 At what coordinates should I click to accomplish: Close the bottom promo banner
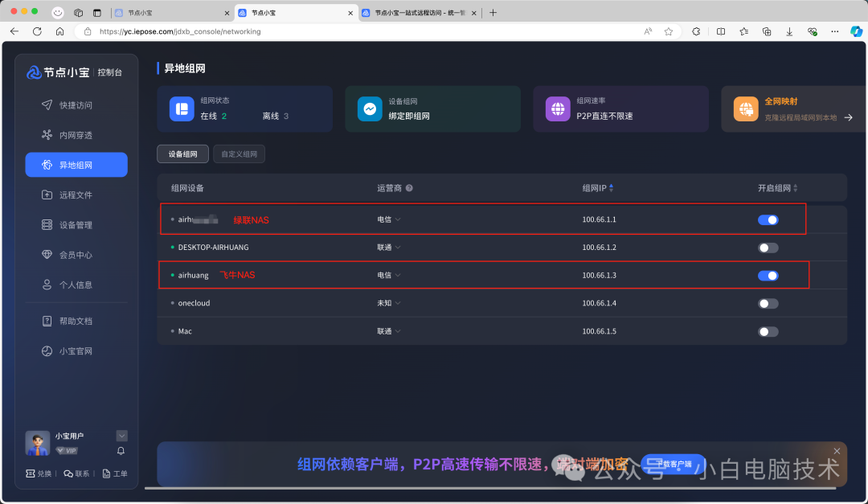(837, 451)
